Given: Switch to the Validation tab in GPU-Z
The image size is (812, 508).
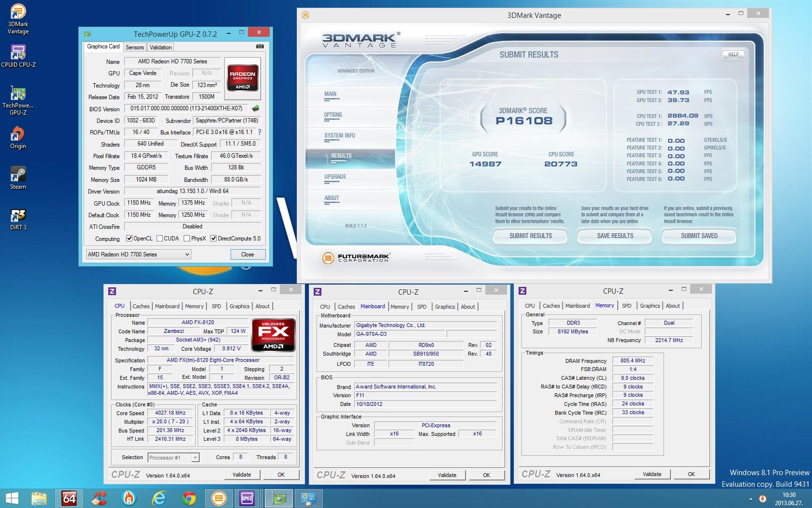Looking at the screenshot, I should tap(160, 47).
